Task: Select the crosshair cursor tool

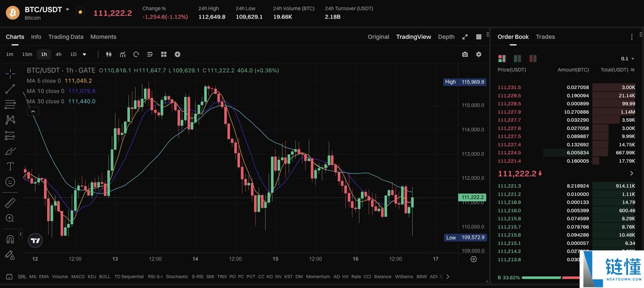Action: [10, 74]
